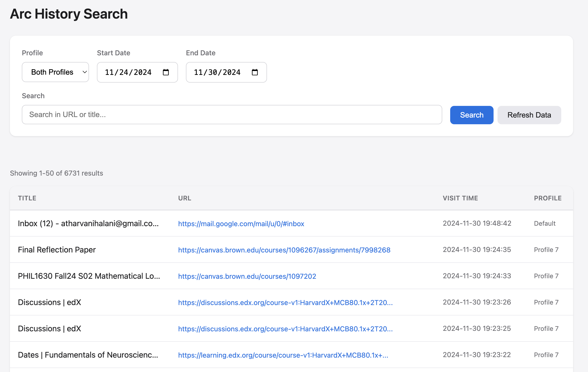This screenshot has width=588, height=372.
Task: Open the Final Reflection Paper canvas assignment link
Action: pos(284,250)
